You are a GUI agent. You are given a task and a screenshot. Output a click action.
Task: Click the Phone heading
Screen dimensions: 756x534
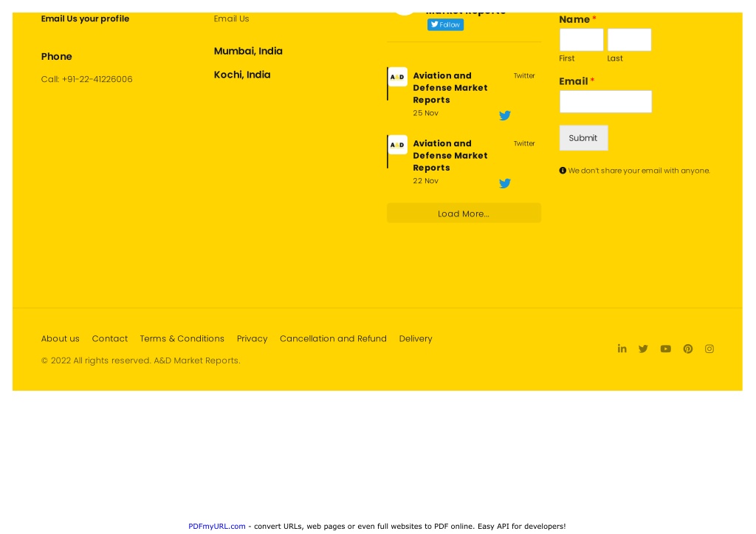[56, 56]
